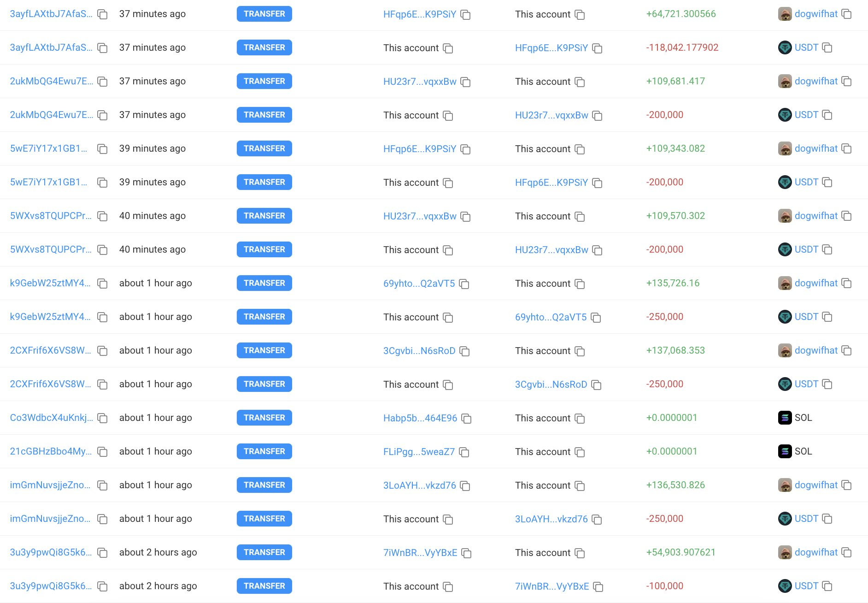Select the amount +135,726.16
The height and width of the screenshot is (603, 868).
coord(673,284)
